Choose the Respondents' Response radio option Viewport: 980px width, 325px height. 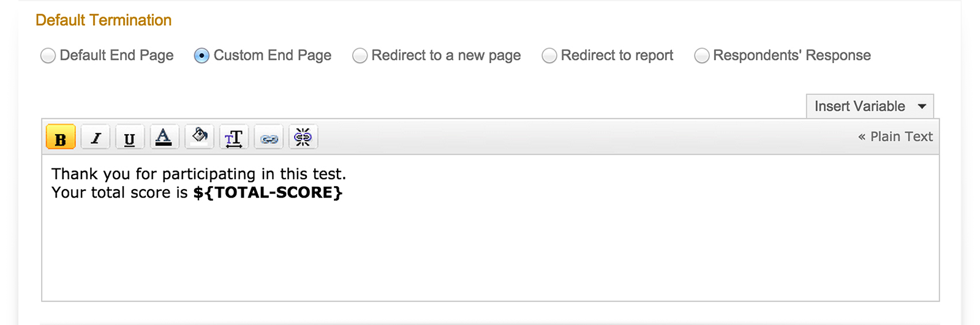coord(701,56)
